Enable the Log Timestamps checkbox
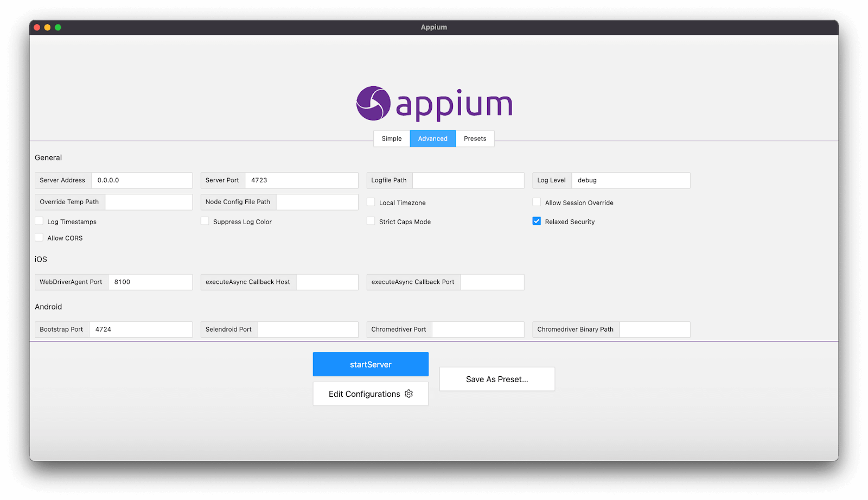 pyautogui.click(x=39, y=221)
